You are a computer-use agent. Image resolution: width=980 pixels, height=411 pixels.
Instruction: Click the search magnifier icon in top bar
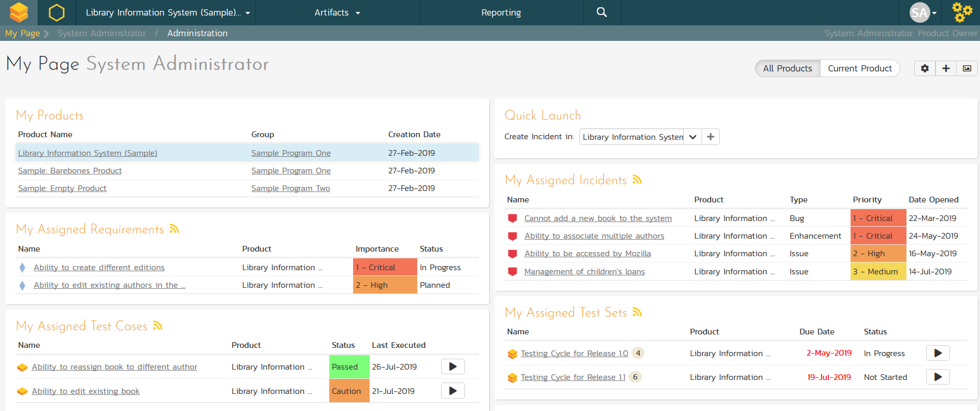(x=602, y=12)
